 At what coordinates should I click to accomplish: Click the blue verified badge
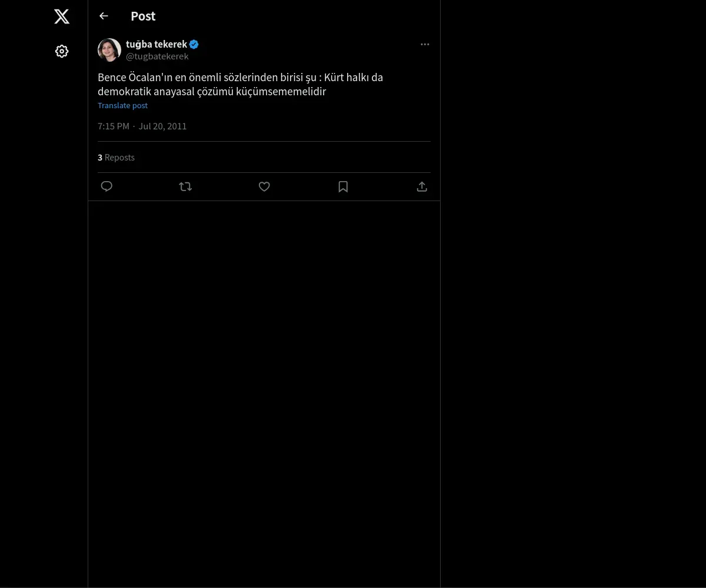pyautogui.click(x=194, y=44)
